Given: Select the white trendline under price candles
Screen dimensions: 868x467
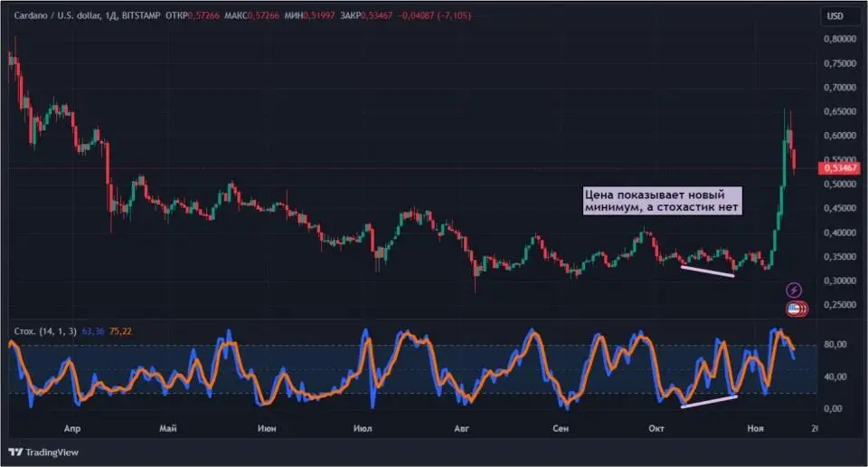Looking at the screenshot, I should pyautogui.click(x=707, y=271).
